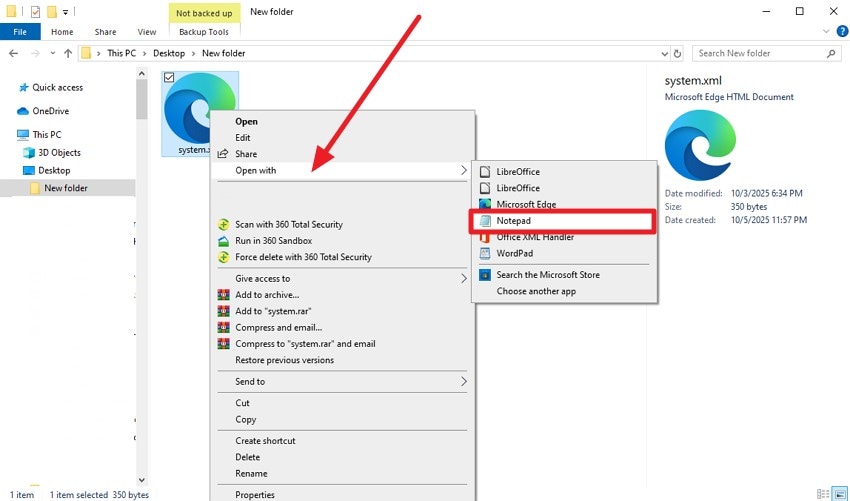
Task: Run in 360 Sandbox
Action: (342, 241)
